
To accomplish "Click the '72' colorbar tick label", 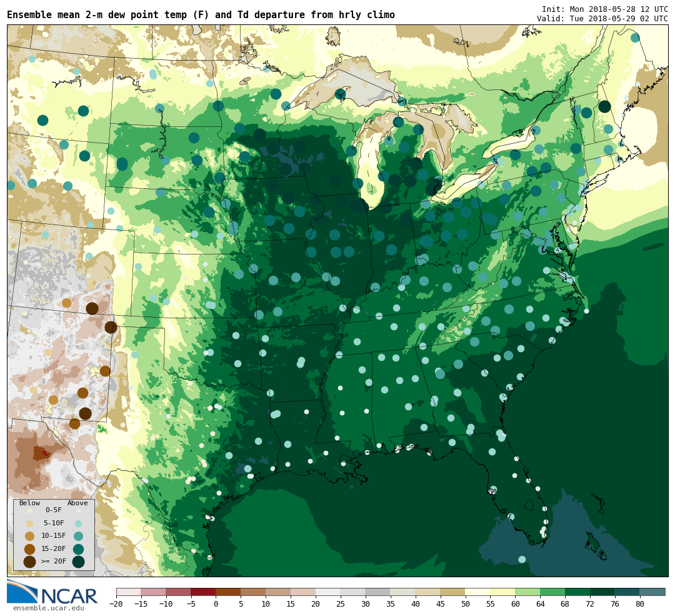I will [x=590, y=604].
